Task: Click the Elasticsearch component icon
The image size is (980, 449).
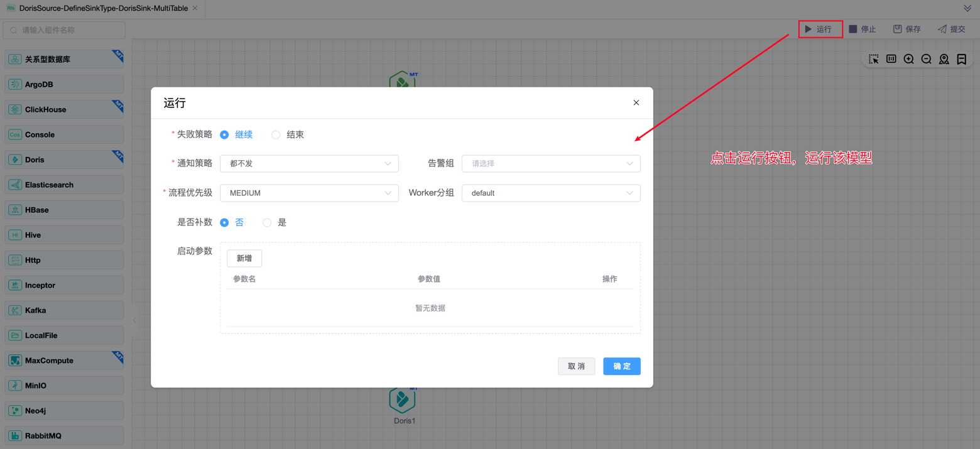Action: click(x=15, y=185)
